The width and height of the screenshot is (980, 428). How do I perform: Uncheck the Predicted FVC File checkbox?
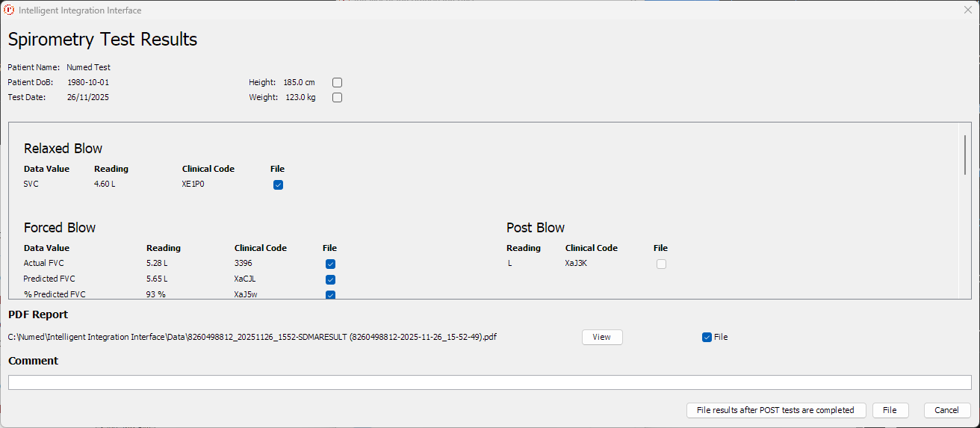coord(330,279)
